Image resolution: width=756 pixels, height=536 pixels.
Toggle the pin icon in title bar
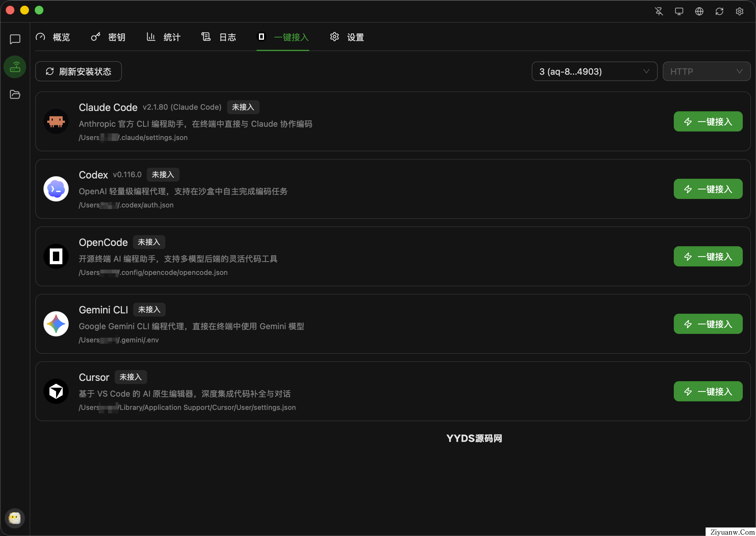(659, 11)
